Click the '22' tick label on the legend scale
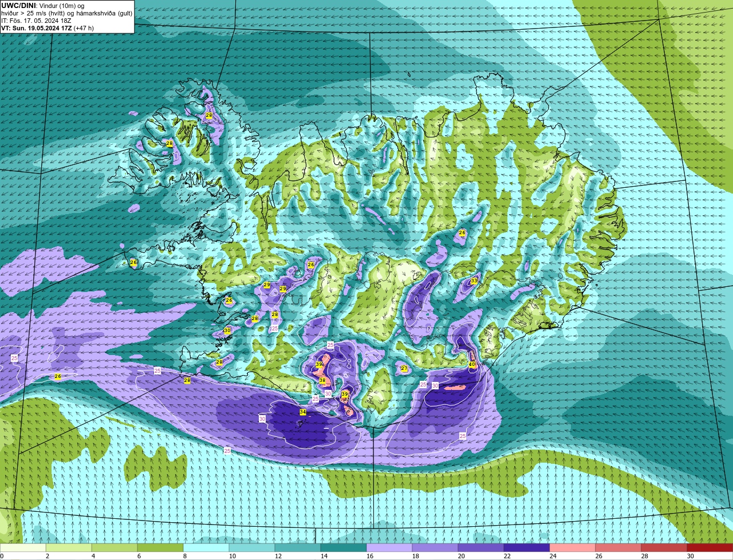 point(507,556)
